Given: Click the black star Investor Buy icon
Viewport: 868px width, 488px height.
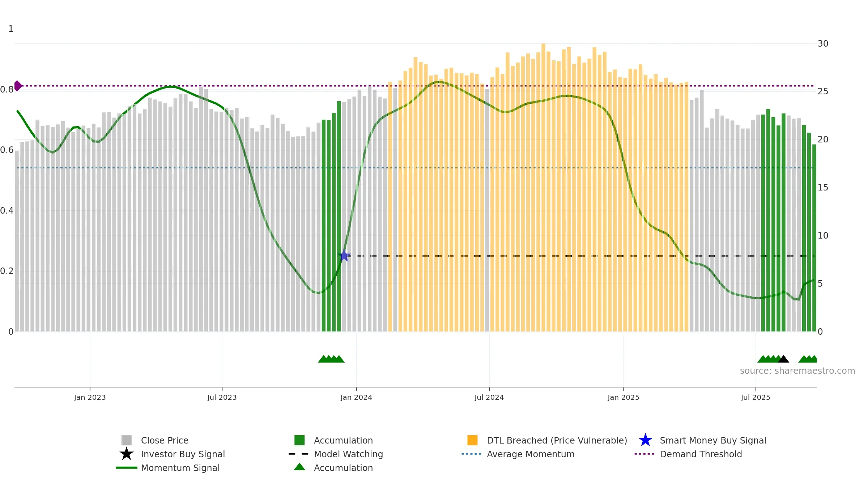Looking at the screenshot, I should 127,454.
